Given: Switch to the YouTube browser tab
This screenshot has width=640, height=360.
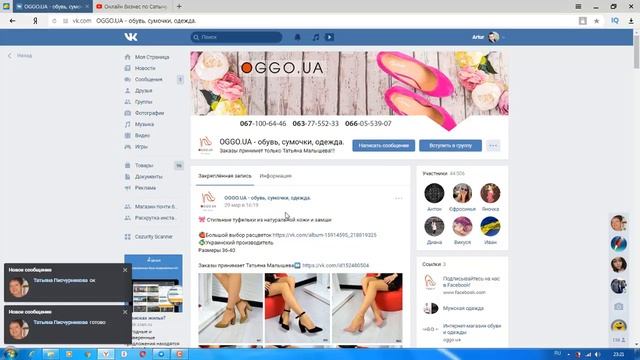Looking at the screenshot, I should tap(132, 7).
